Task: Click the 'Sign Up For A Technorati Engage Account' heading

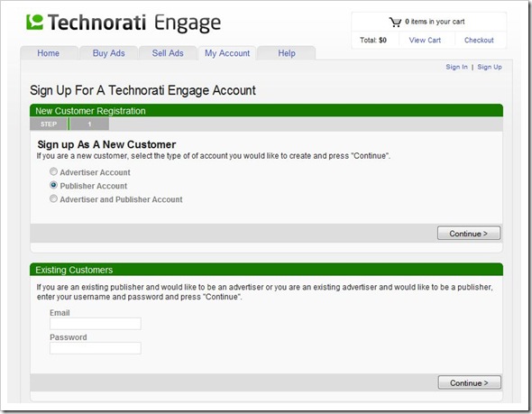Action: point(142,90)
